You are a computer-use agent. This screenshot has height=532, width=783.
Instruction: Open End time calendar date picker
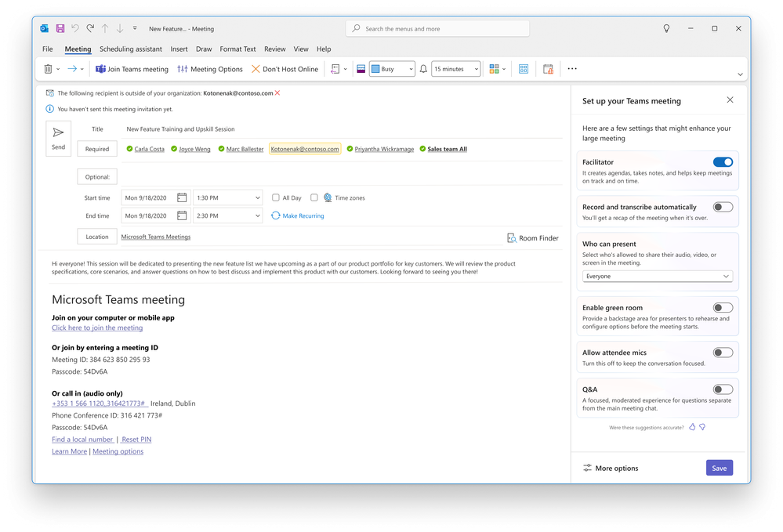coord(182,215)
